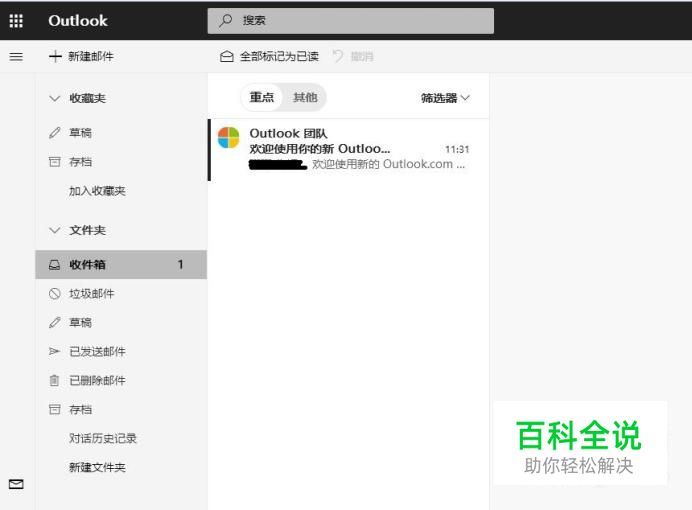Click the Outlook team colorful avatar
This screenshot has width=692, height=510.
coord(229,138)
